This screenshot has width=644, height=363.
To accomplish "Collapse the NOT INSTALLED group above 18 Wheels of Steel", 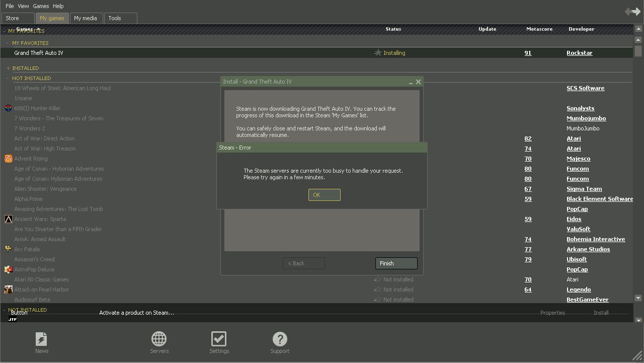I will (8, 78).
